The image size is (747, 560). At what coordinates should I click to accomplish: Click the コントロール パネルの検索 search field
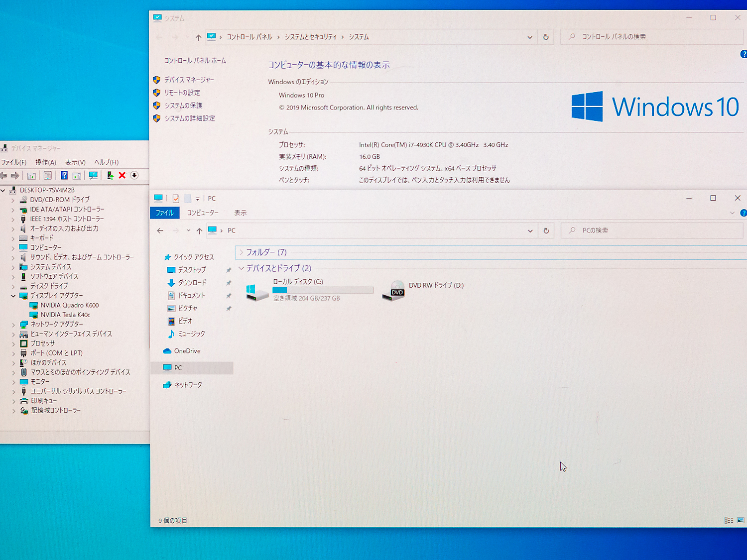click(x=652, y=37)
